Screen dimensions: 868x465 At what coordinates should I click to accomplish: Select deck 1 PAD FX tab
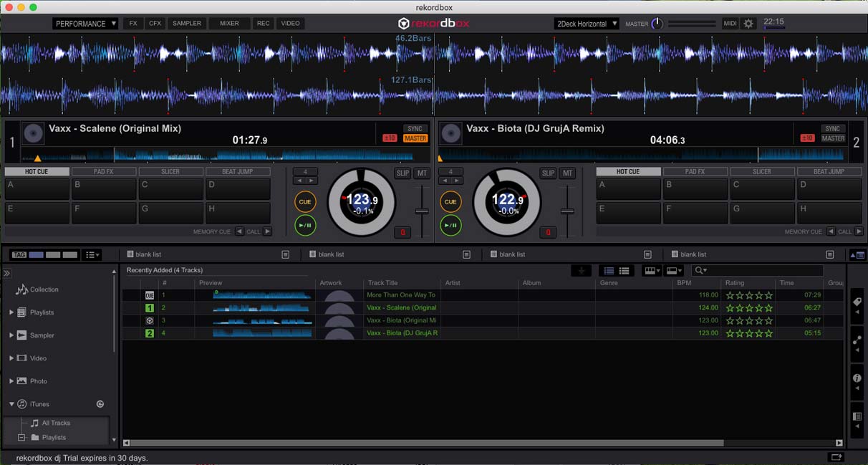pos(105,172)
